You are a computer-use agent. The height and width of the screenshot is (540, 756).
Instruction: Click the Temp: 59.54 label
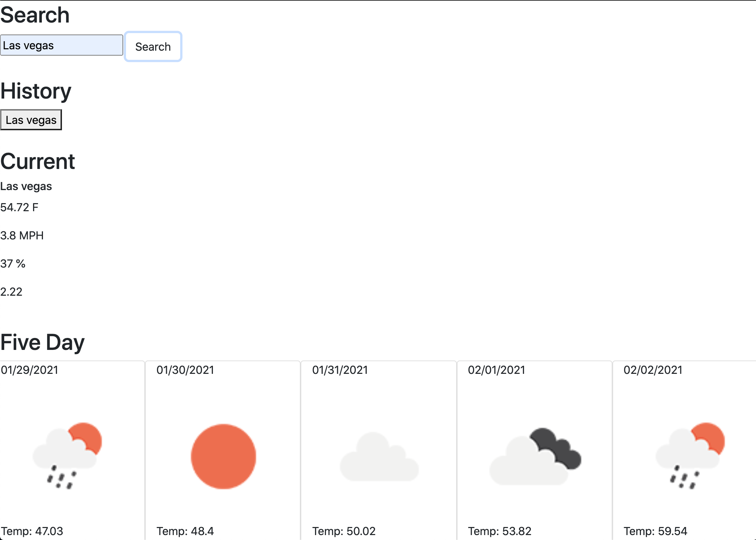click(x=655, y=531)
